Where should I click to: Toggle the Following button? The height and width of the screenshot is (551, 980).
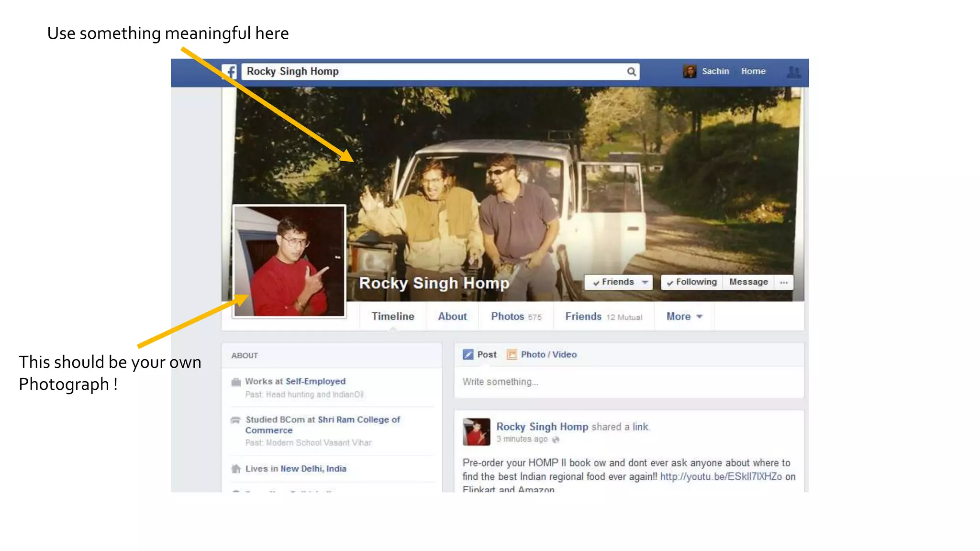(x=692, y=282)
